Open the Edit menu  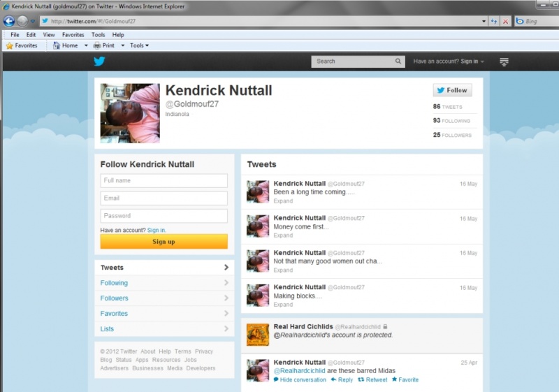[31, 34]
